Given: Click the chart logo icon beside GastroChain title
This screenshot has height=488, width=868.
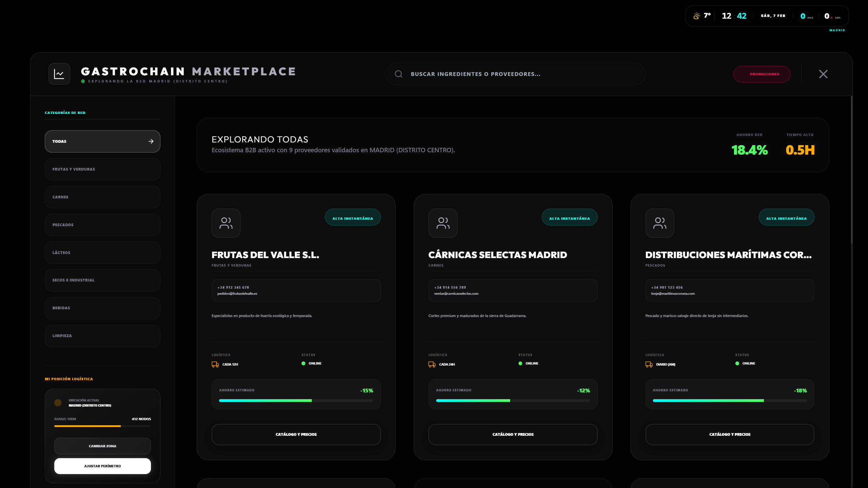Looking at the screenshot, I should pos(59,74).
